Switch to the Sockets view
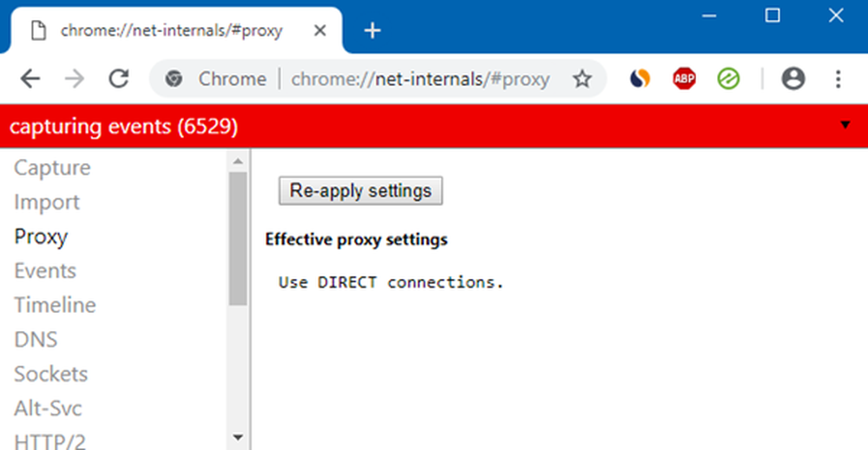This screenshot has width=868, height=450. point(50,374)
